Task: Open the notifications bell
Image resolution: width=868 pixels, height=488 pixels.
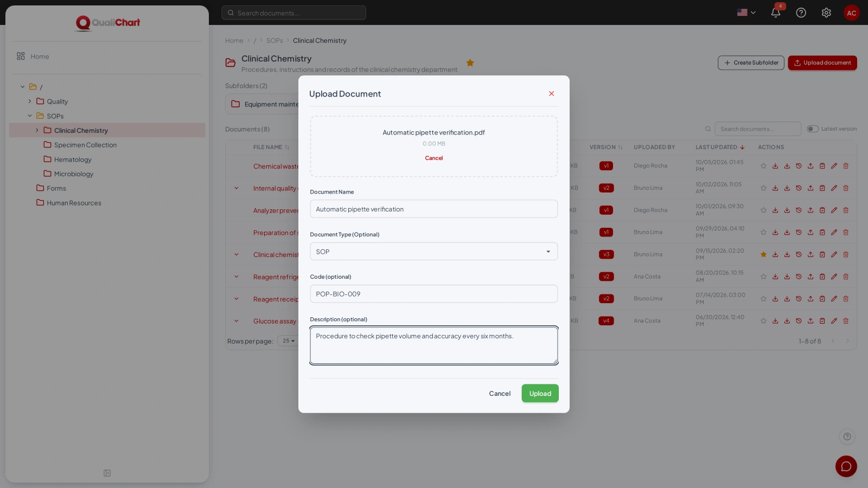Action: 776,12
